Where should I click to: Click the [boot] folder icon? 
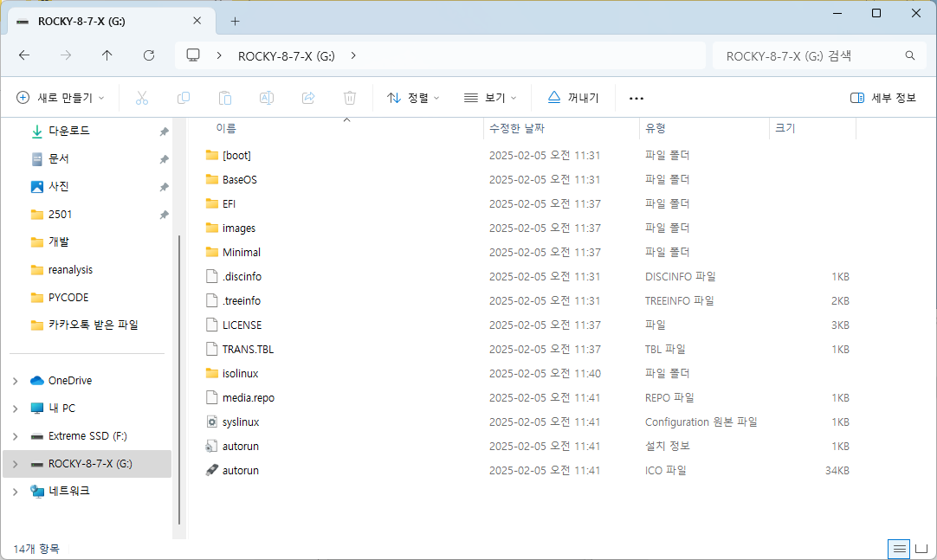(211, 155)
